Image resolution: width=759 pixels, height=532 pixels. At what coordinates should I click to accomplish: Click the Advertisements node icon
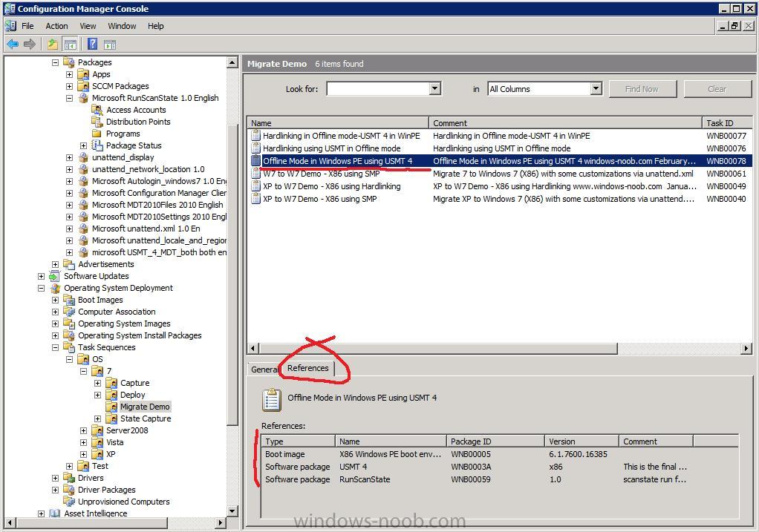click(69, 265)
